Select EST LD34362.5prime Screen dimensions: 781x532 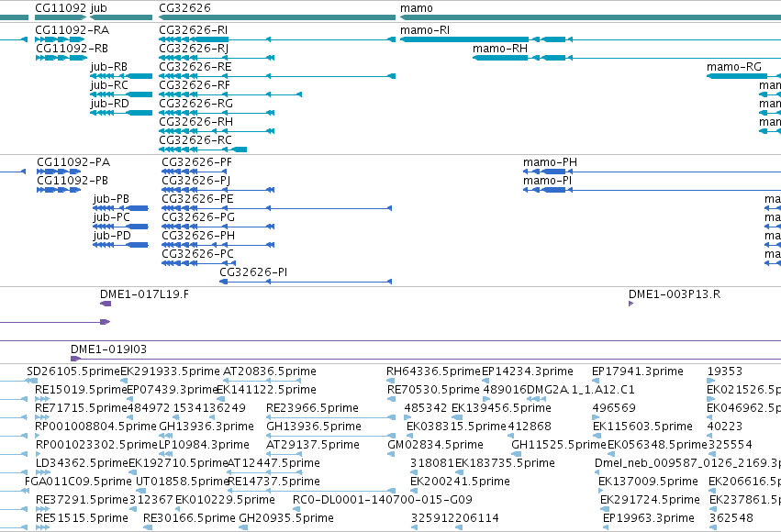(x=83, y=464)
